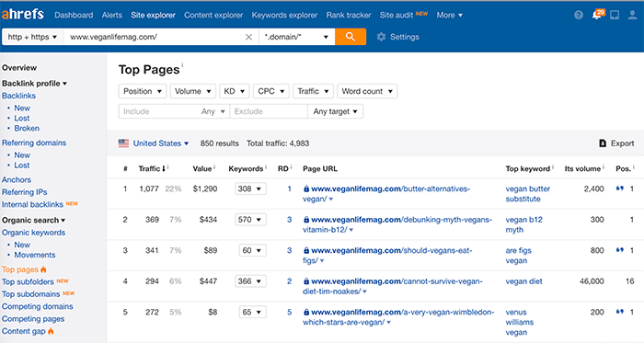Open the help question mark icon
This screenshot has width=644, height=343.
pyautogui.click(x=579, y=16)
